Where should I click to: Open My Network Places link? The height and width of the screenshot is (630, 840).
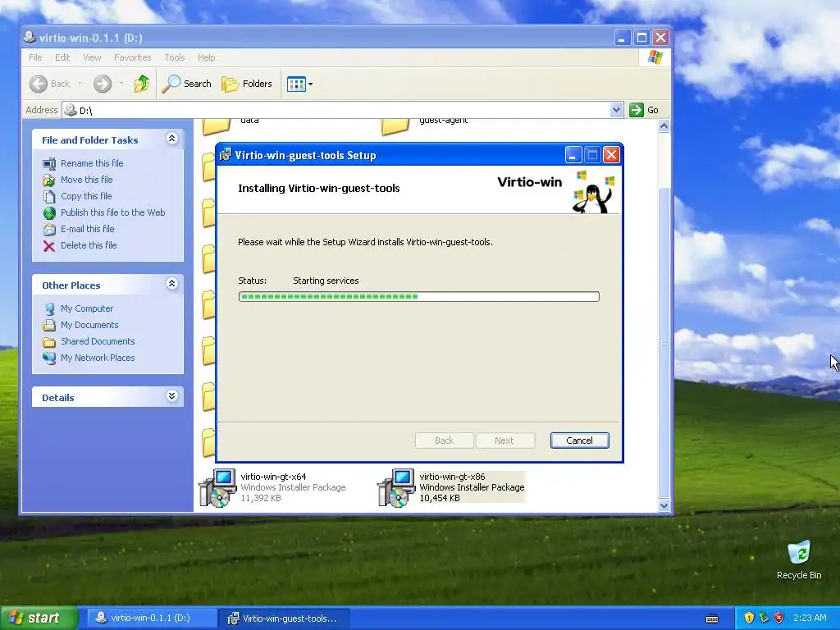[98, 358]
